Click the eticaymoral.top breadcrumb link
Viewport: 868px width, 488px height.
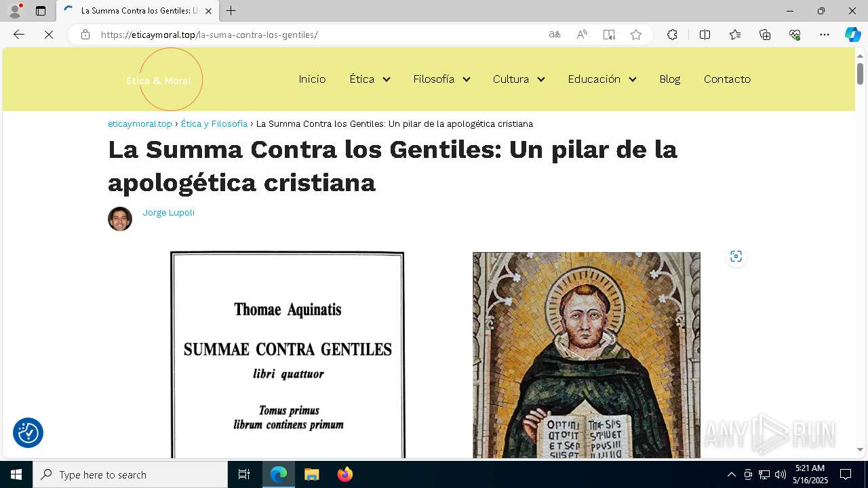(140, 124)
